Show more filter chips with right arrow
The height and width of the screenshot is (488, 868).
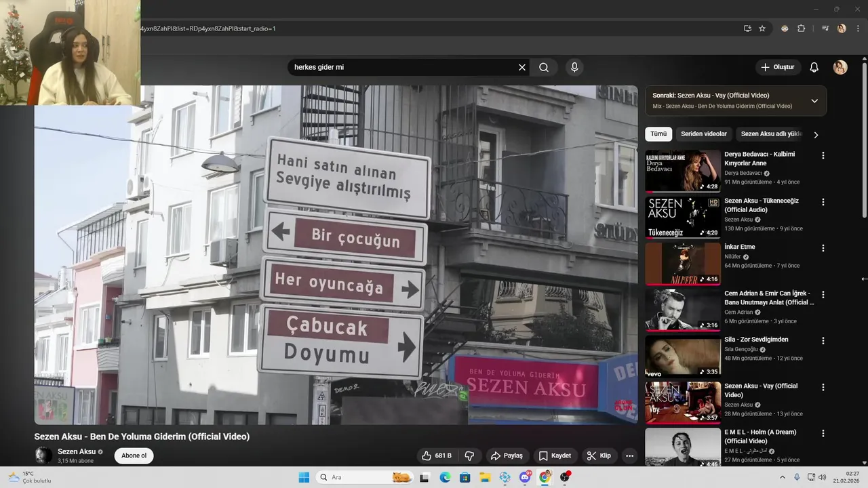816,134
